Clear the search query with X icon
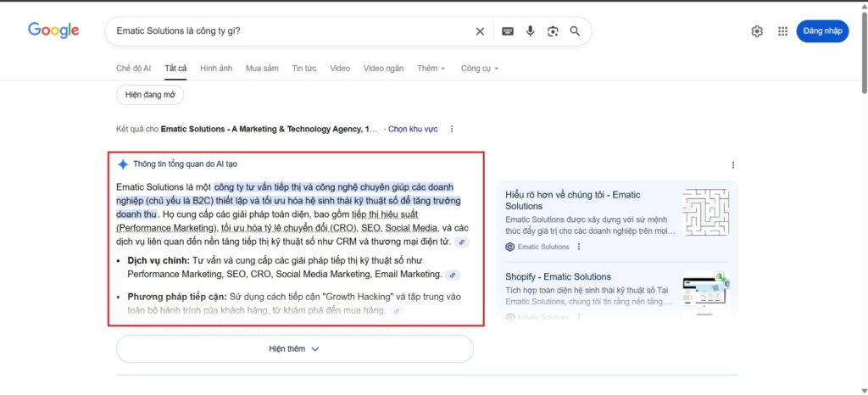Screen dimensions: 868x395 coord(480,31)
